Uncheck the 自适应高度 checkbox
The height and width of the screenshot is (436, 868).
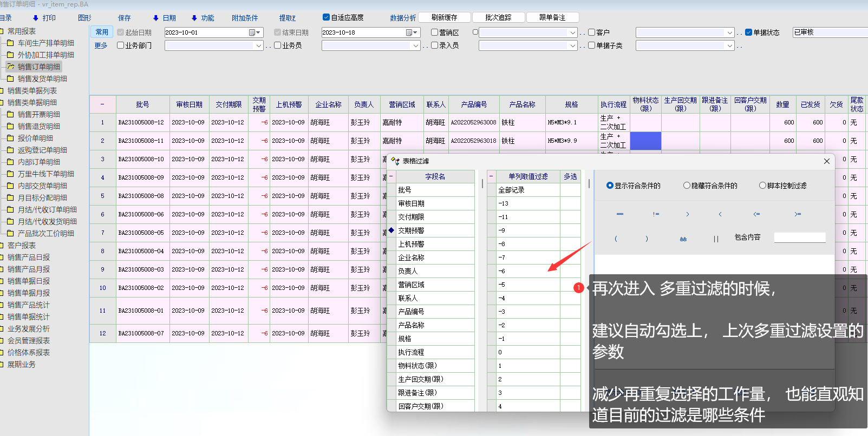point(326,17)
